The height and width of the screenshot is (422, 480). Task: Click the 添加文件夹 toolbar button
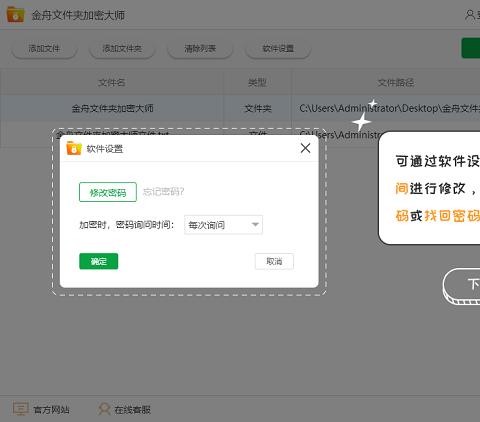pos(122,49)
